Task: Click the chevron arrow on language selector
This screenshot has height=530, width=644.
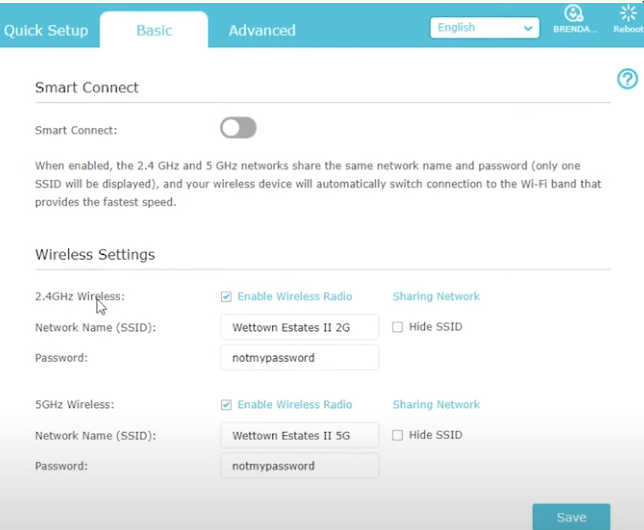Action: (528, 29)
